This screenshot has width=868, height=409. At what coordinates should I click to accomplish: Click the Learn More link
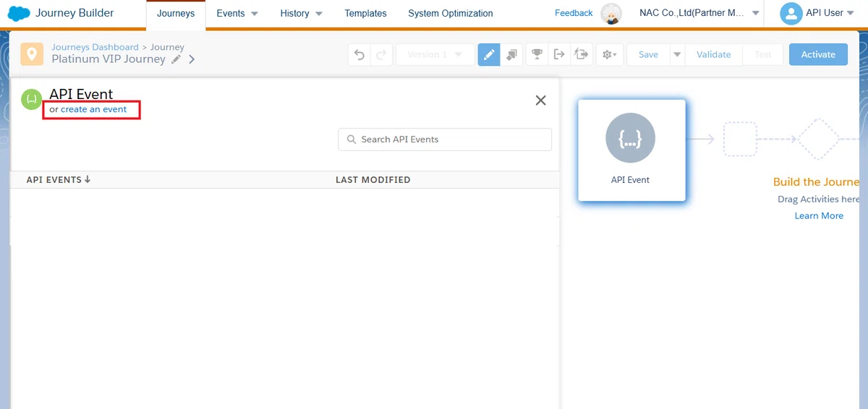click(x=819, y=216)
